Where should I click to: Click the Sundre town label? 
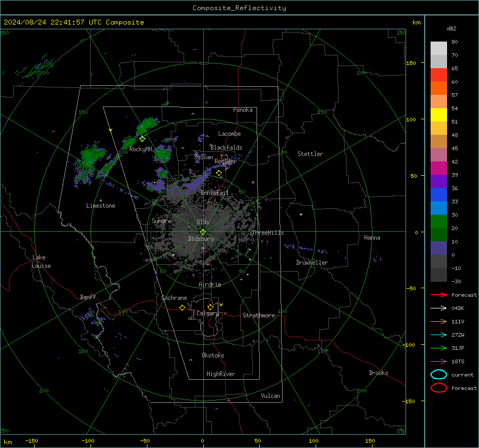(161, 221)
